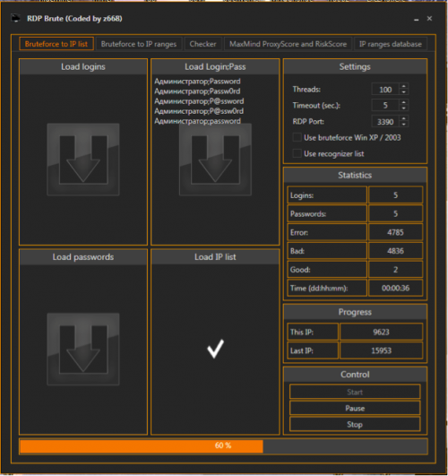Viewport: 448px width, 476px height.
Task: Click the Start button
Action: click(355, 392)
